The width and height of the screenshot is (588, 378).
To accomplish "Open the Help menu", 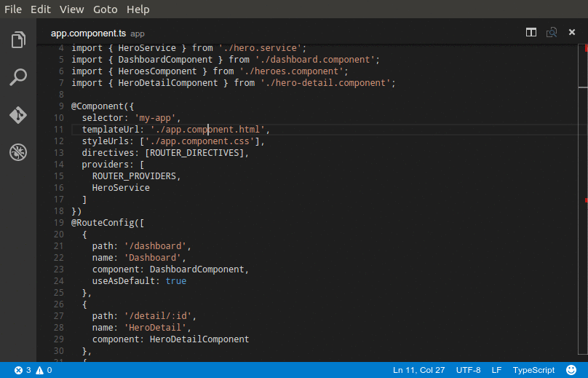I will coord(138,9).
